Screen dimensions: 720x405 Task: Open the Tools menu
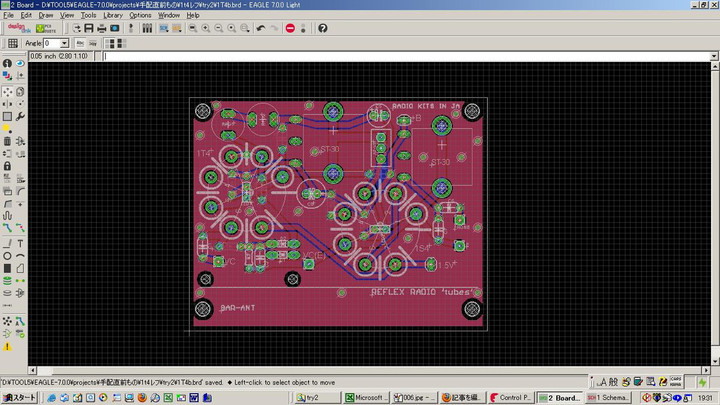pos(89,15)
